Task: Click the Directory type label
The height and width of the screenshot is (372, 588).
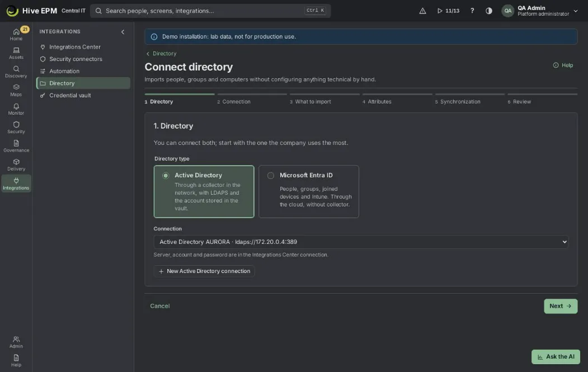Action: coord(172,159)
